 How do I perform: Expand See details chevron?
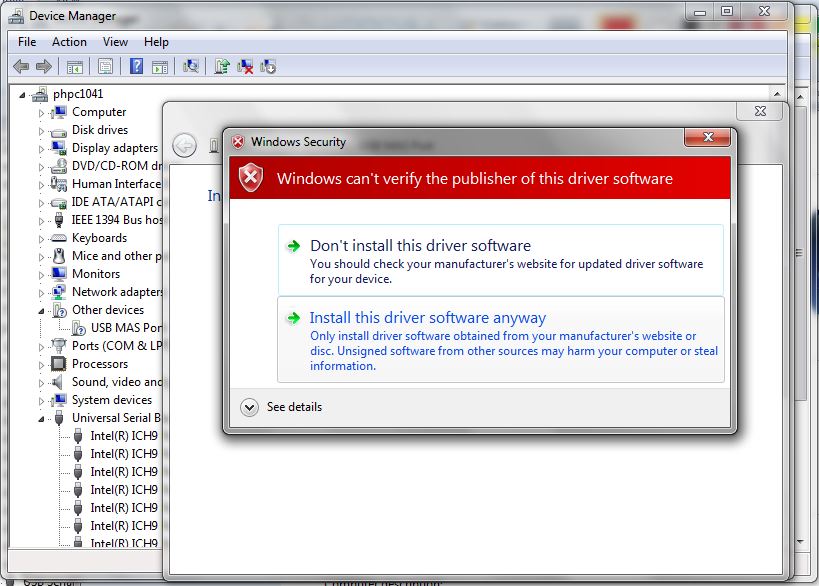click(249, 407)
